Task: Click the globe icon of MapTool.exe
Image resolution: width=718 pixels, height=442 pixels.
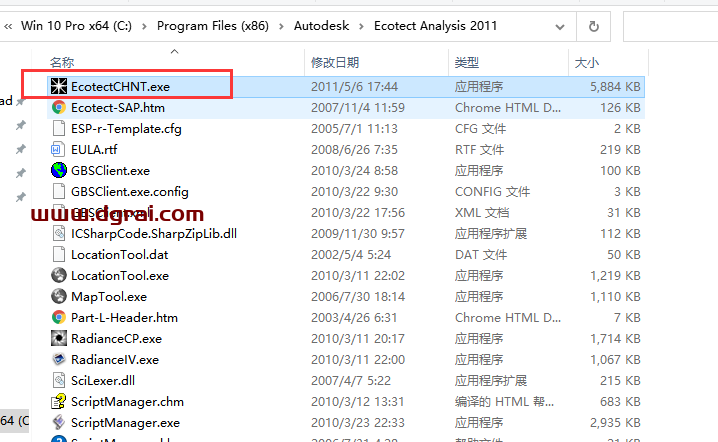Action: click(59, 296)
